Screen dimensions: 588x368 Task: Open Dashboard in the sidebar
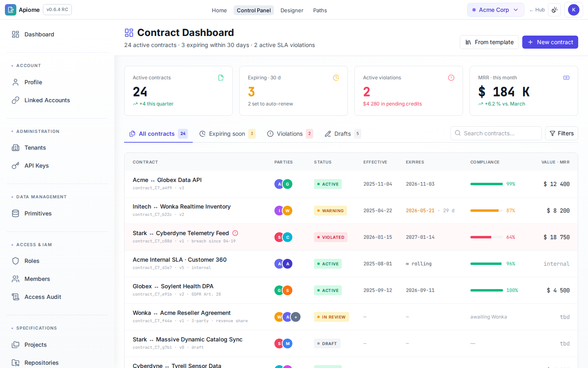pyautogui.click(x=57, y=34)
